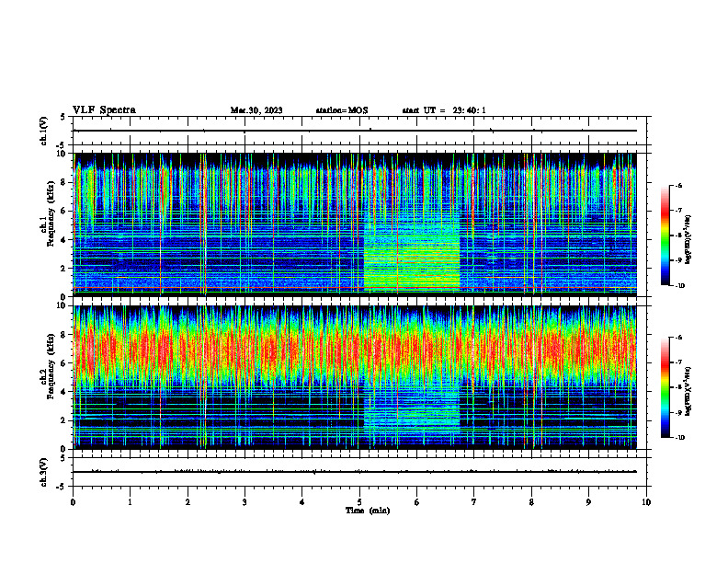The height and width of the screenshot is (563, 728).
Task: Click the ch.1 spectrogram color scale bar
Action: (665, 236)
